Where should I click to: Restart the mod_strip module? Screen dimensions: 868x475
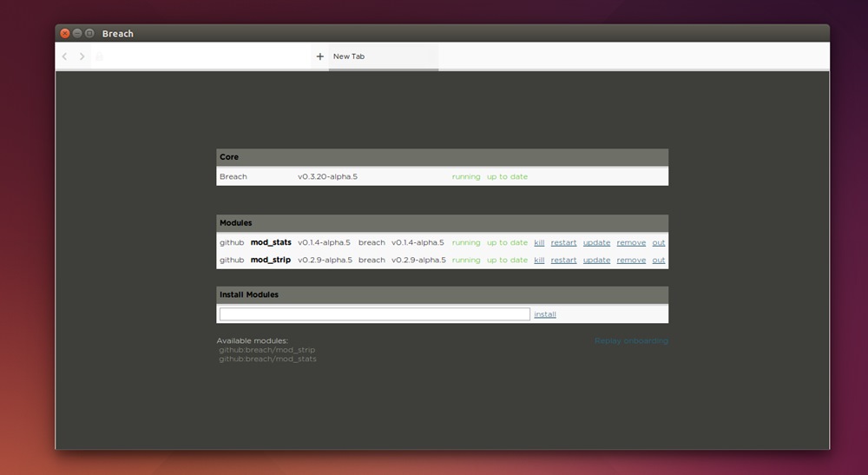[x=563, y=261]
